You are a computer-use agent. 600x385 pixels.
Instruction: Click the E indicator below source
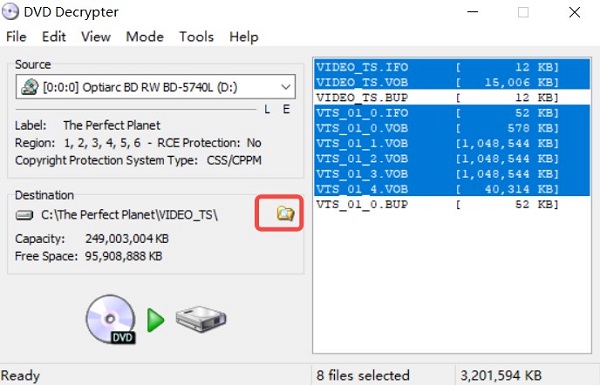286,109
